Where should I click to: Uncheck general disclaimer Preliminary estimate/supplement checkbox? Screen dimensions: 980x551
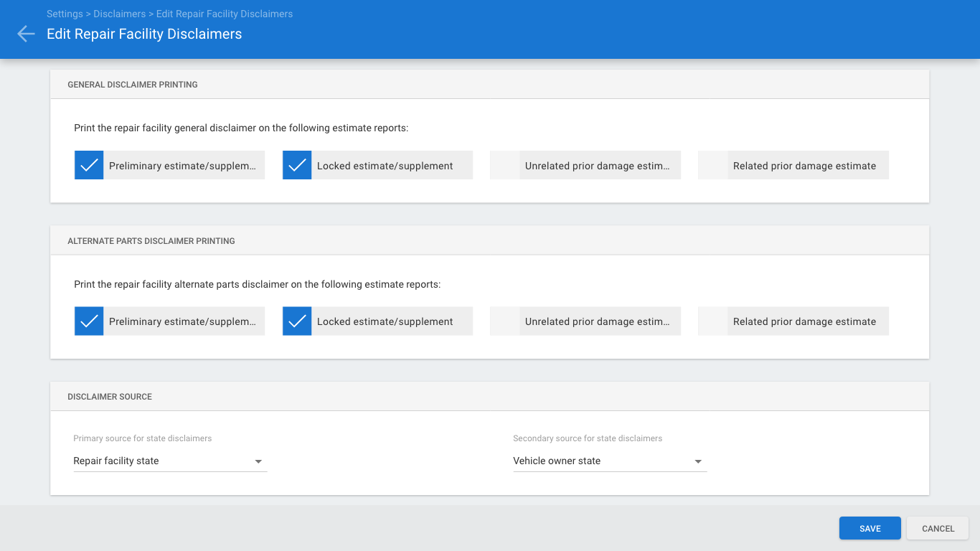[89, 165]
